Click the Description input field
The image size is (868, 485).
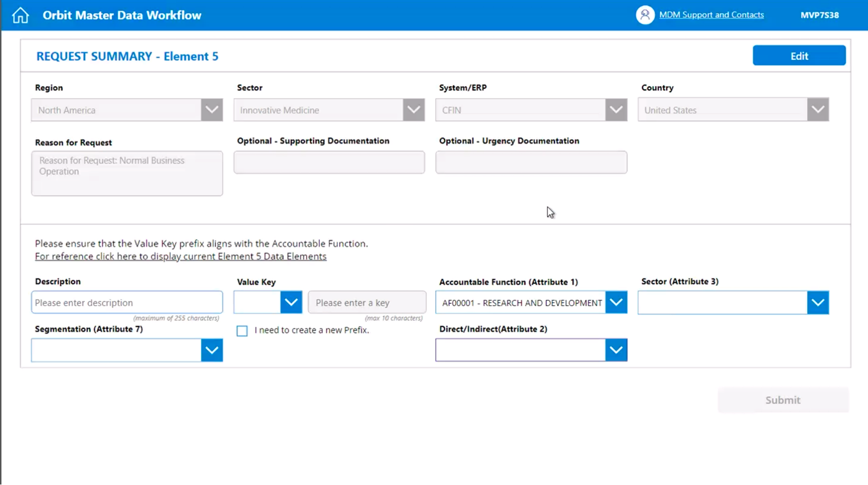127,303
